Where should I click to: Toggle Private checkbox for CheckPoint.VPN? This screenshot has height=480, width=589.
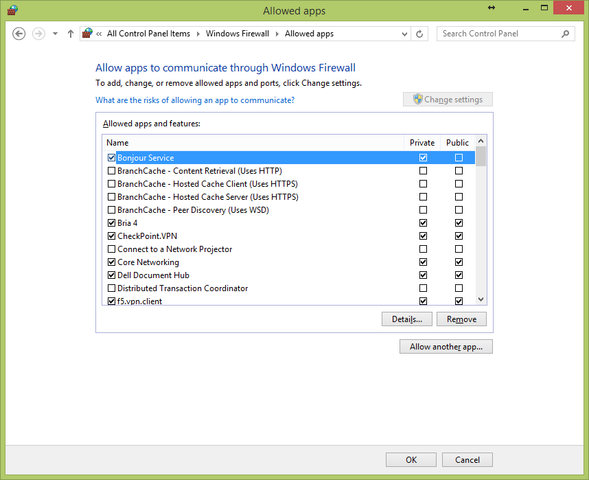[x=423, y=236]
